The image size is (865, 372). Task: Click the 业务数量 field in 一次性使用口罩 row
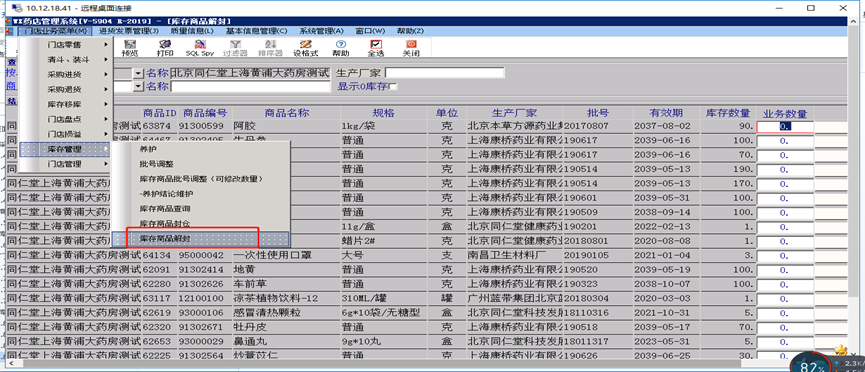[x=785, y=256]
